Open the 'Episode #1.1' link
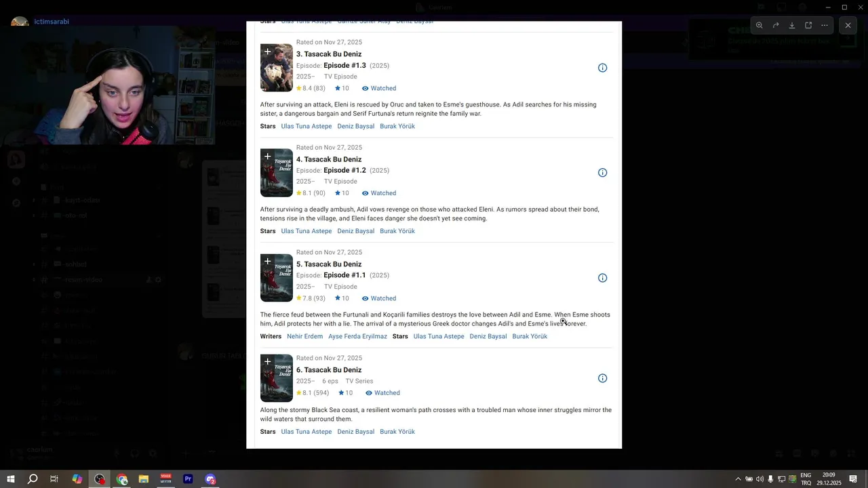 pos(344,276)
